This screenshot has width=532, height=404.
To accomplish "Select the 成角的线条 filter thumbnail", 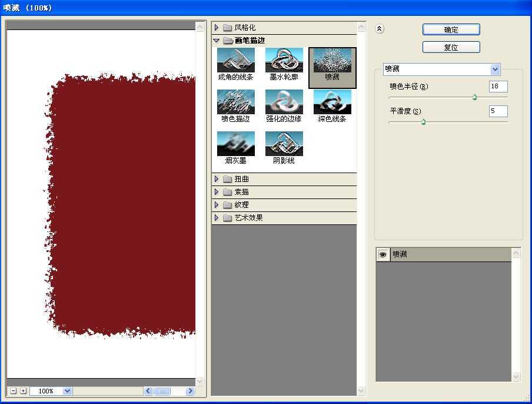I will [x=236, y=60].
